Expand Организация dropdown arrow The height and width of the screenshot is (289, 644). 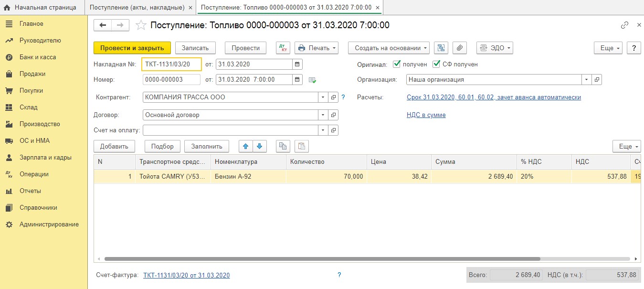587,80
